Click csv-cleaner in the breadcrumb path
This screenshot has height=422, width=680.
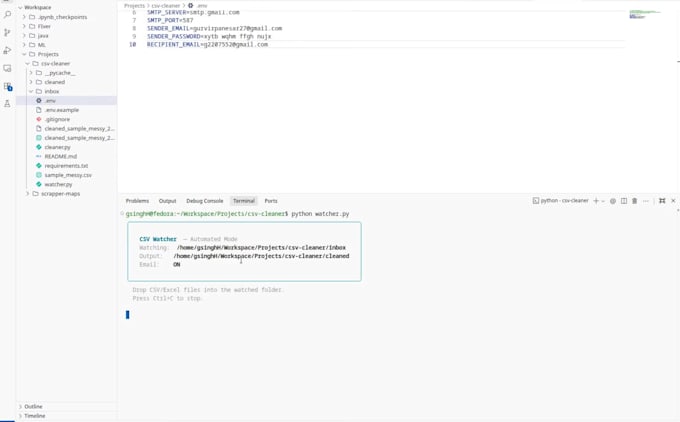click(166, 6)
